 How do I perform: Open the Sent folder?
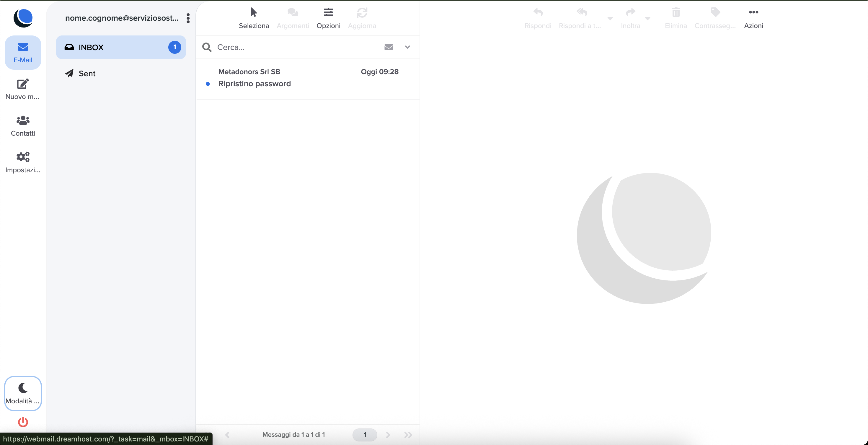click(121, 74)
